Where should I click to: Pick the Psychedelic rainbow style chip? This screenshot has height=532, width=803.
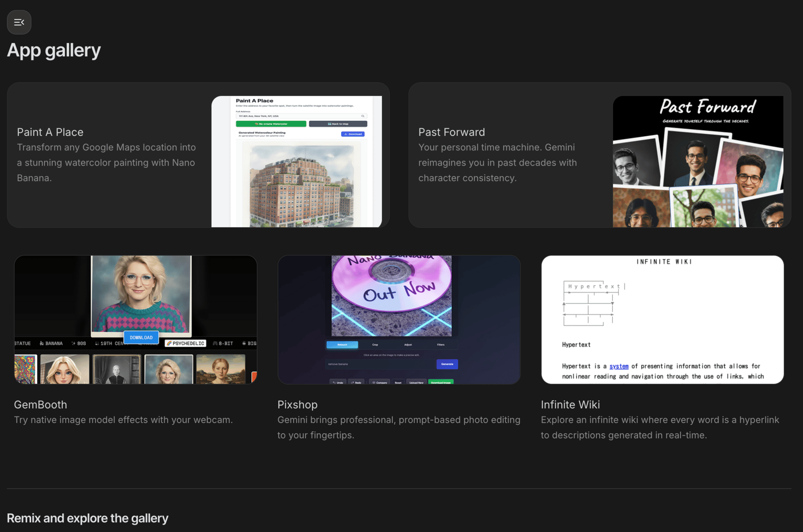tap(185, 343)
